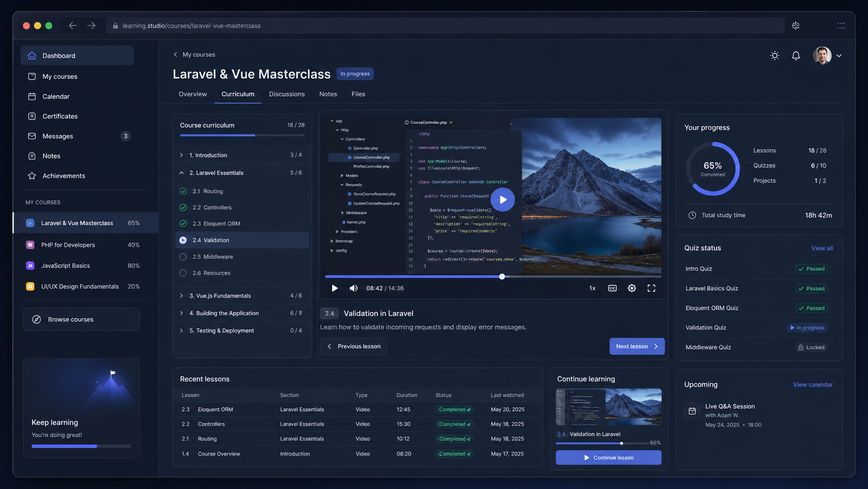Image resolution: width=868 pixels, height=489 pixels.
Task: Go to Previous lesson
Action: [354, 347]
